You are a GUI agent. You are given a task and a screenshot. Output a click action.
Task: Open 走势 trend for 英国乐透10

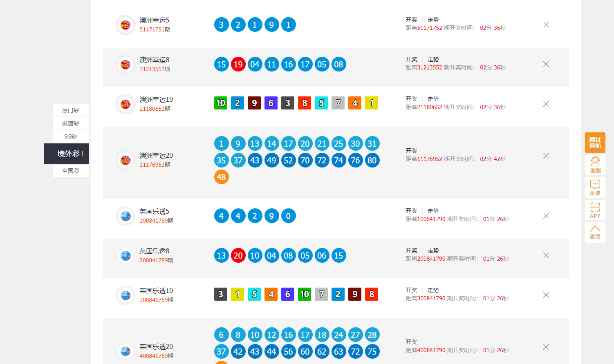(433, 290)
